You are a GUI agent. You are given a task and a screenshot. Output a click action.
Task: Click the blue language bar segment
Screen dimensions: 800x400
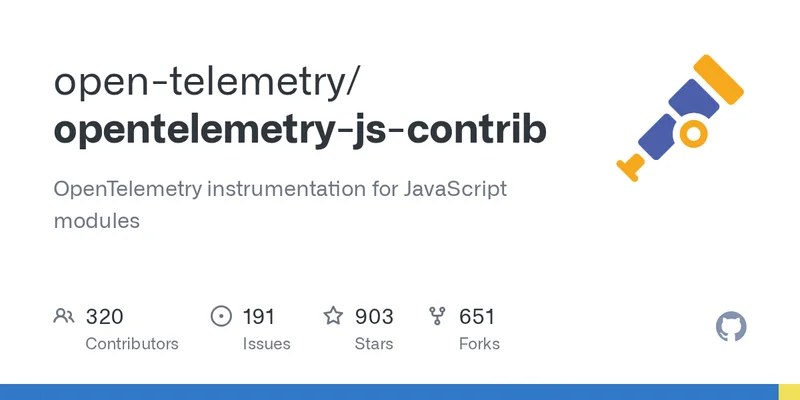(388, 392)
